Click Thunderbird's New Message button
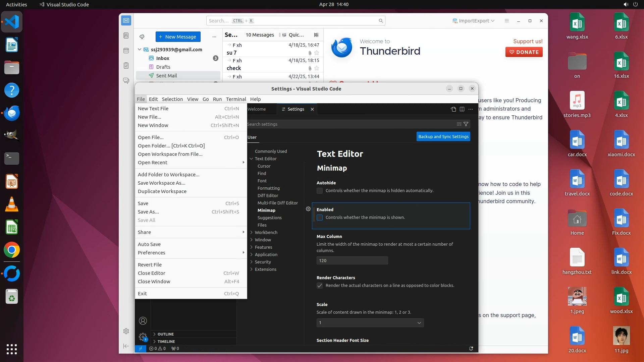644x362 pixels. click(x=178, y=37)
